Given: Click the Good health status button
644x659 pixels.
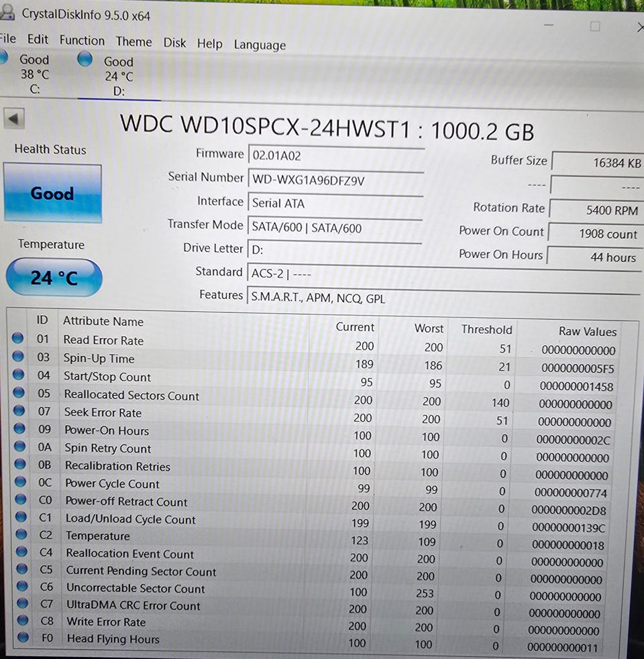Looking at the screenshot, I should pos(52,193).
